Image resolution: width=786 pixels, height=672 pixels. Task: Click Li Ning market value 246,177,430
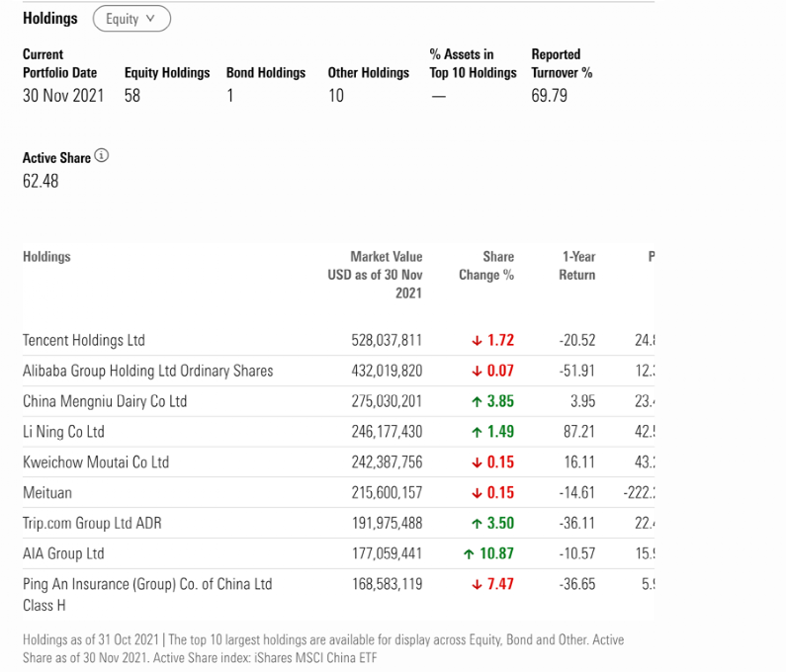[387, 432]
